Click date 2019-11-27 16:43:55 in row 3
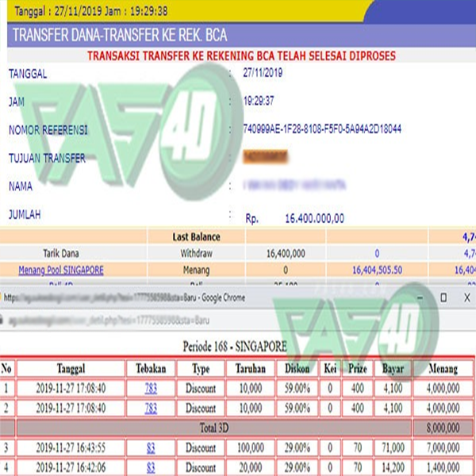The width and height of the screenshot is (476, 476). 71,447
